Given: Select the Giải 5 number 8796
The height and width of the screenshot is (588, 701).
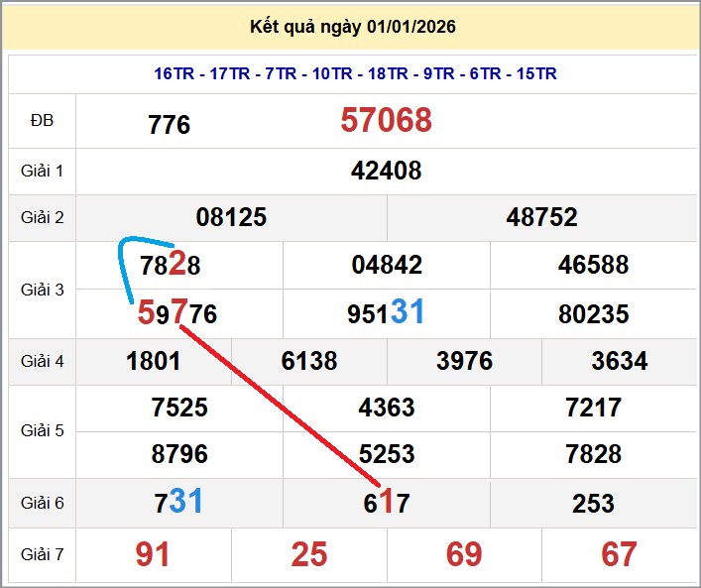Looking at the screenshot, I should pyautogui.click(x=179, y=454).
